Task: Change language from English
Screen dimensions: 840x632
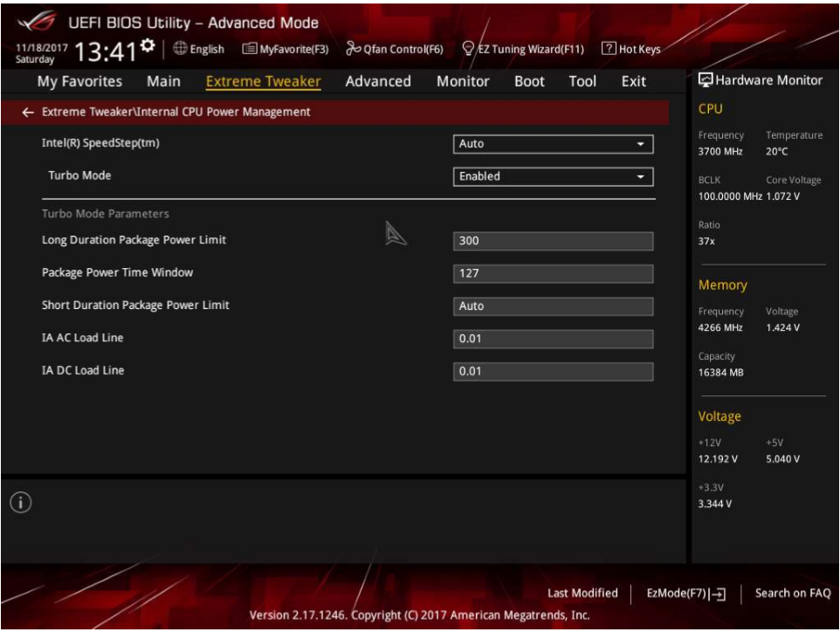Action: [207, 49]
